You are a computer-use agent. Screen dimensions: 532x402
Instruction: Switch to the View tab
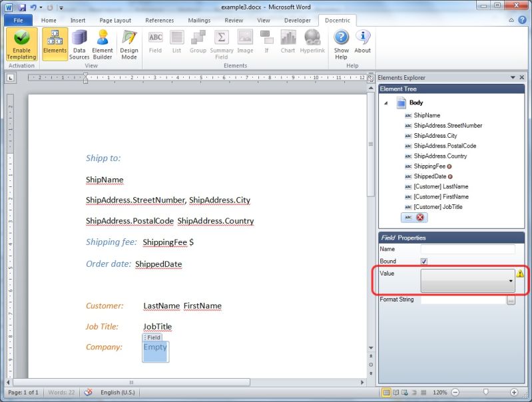[x=264, y=21]
